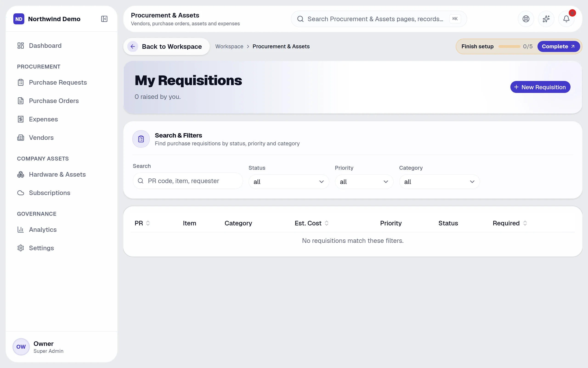Viewport: 588px width, 368px height.
Task: Open the Category filter dropdown
Action: pos(439,182)
